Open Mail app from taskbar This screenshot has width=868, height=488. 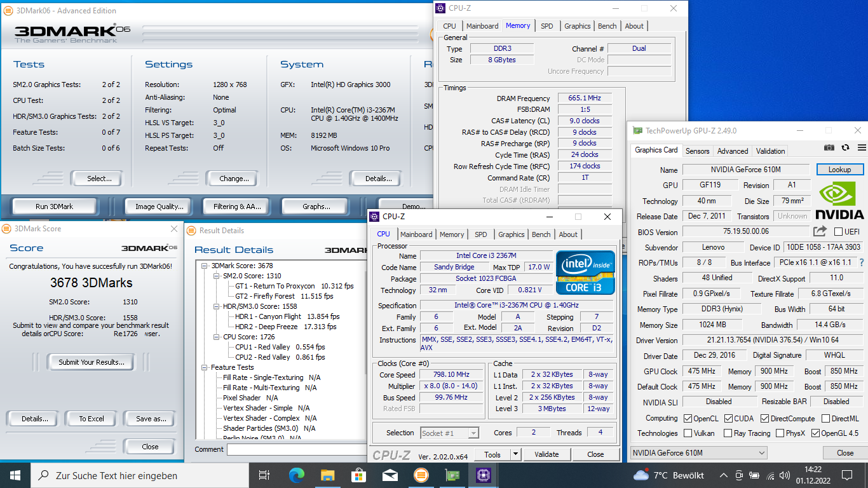point(390,475)
